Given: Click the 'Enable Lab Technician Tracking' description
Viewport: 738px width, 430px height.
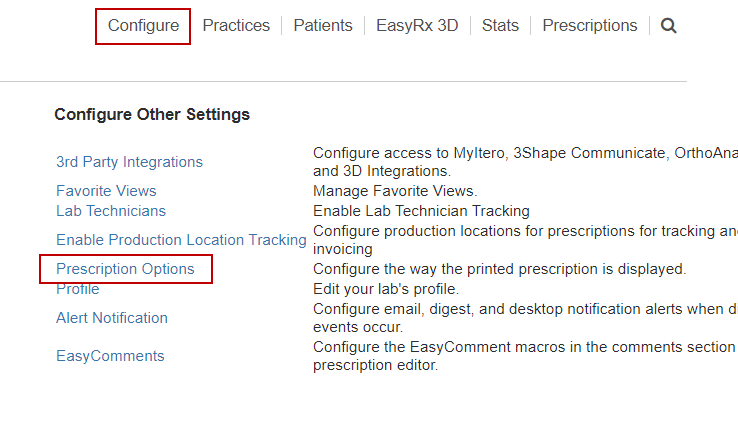Looking at the screenshot, I should pyautogui.click(x=421, y=211).
